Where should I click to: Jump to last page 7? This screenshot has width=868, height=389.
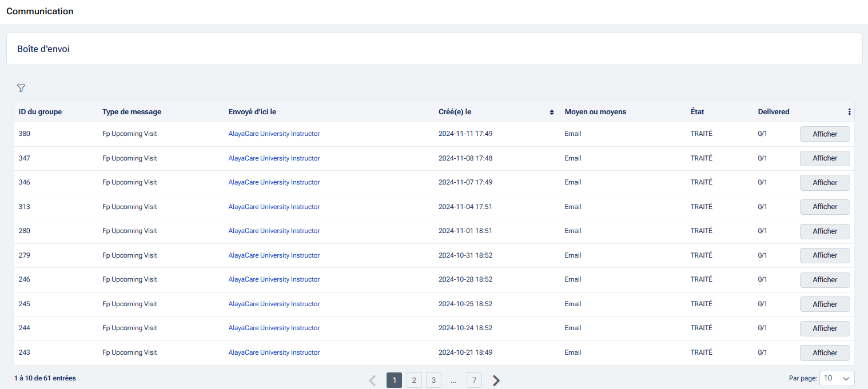click(x=474, y=380)
